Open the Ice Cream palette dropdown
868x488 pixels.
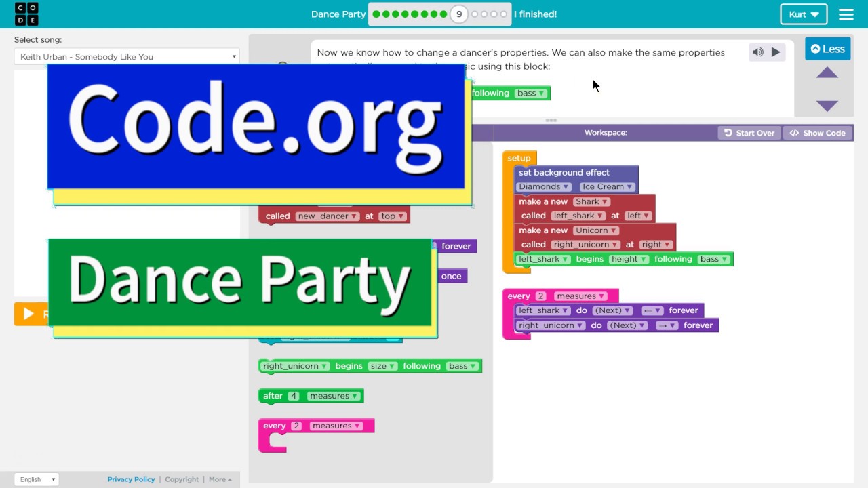click(x=607, y=186)
